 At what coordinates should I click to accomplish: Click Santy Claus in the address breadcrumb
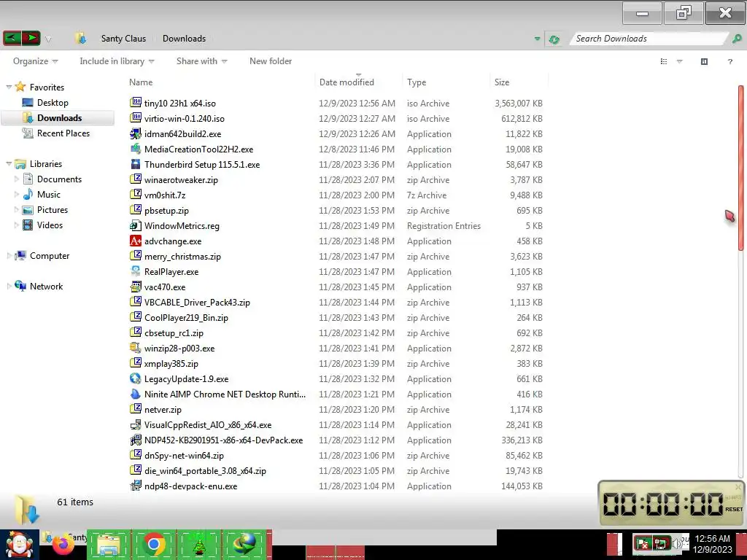(x=123, y=39)
